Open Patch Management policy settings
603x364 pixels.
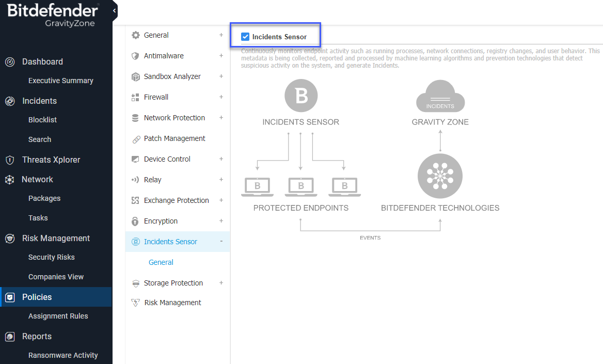[x=174, y=138]
